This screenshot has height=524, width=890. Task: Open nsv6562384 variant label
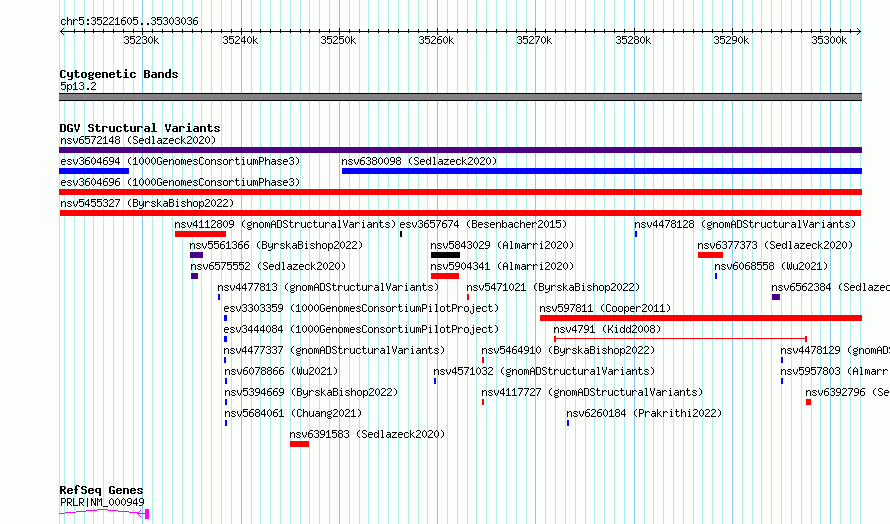coord(830,287)
